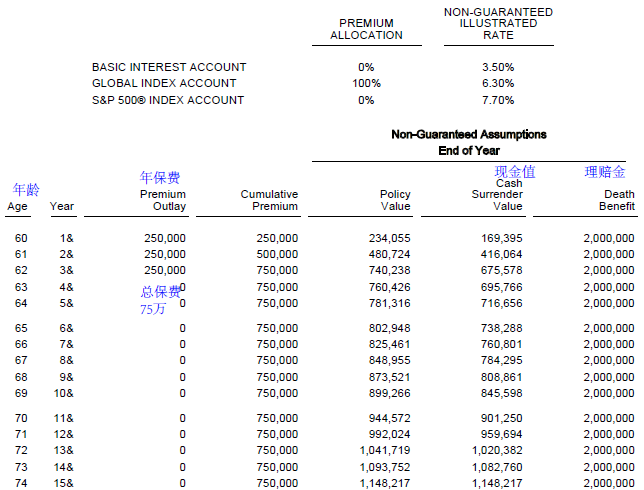Screen dimensions: 644x490
Task: Click the Cumulative Premium column header
Action: point(269,200)
